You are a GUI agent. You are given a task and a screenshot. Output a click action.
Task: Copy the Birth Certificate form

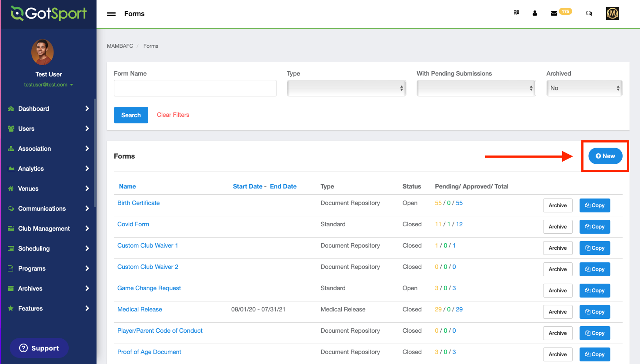[595, 205]
